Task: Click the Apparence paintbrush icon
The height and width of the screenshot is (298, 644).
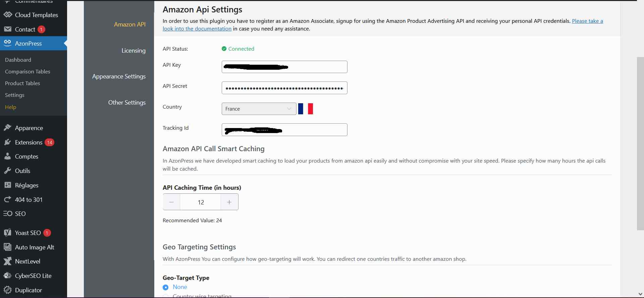Action: coord(8,128)
